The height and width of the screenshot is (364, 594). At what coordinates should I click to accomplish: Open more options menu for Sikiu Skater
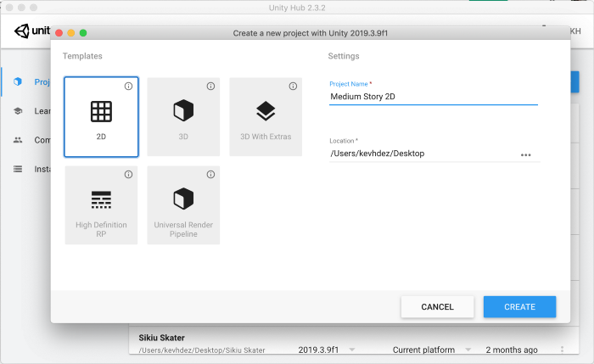click(x=562, y=350)
